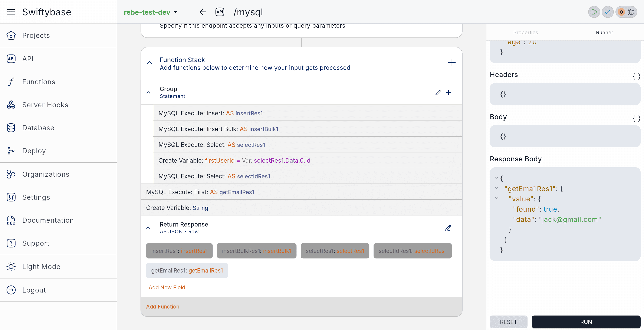Click the found true response value

[x=550, y=209]
